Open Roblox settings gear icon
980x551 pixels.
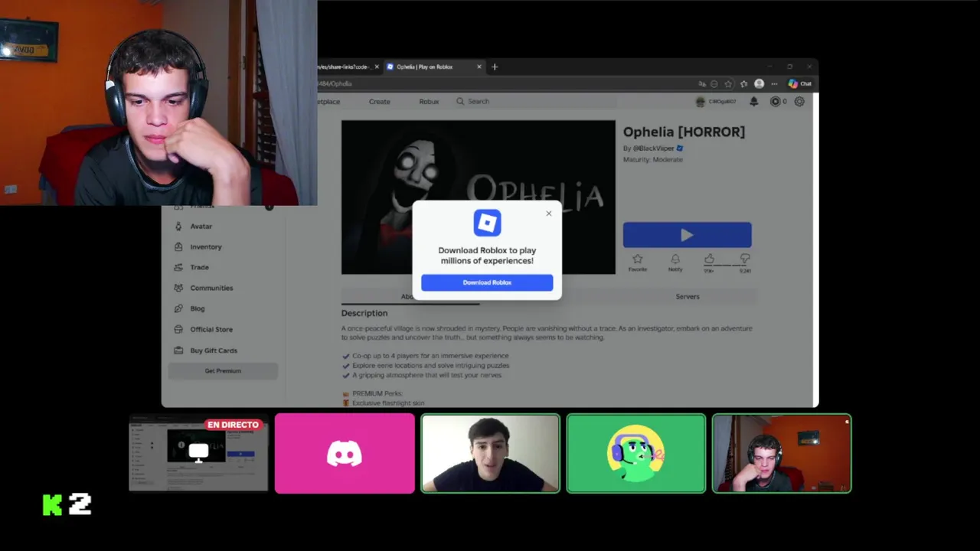[799, 101]
